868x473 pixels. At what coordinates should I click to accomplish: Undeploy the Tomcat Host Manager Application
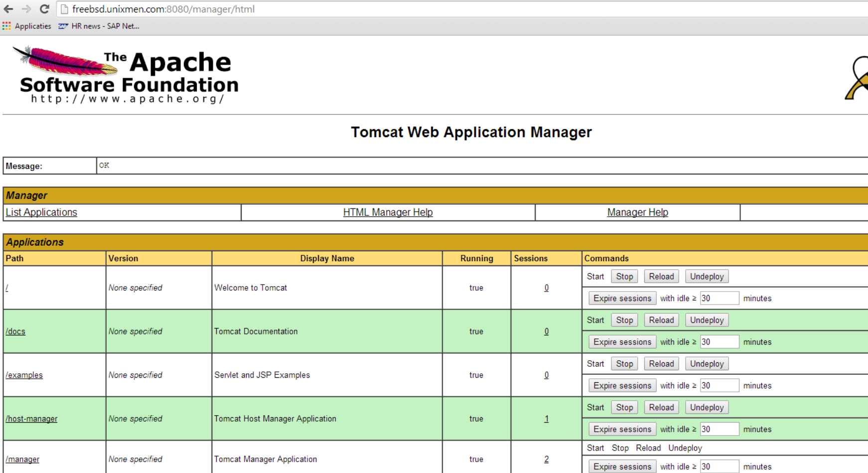click(x=707, y=407)
